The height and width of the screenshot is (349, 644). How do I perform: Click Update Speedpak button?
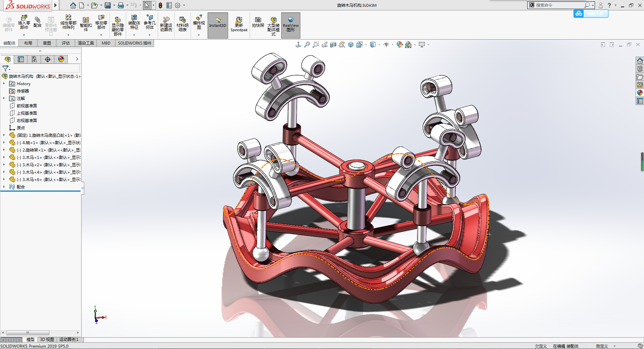239,24
